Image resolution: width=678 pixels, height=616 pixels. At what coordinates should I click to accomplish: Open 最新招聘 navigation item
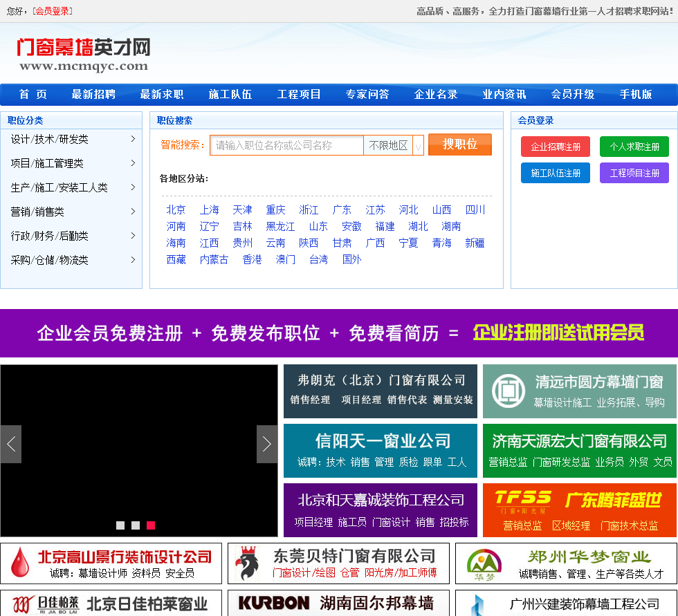click(x=93, y=94)
